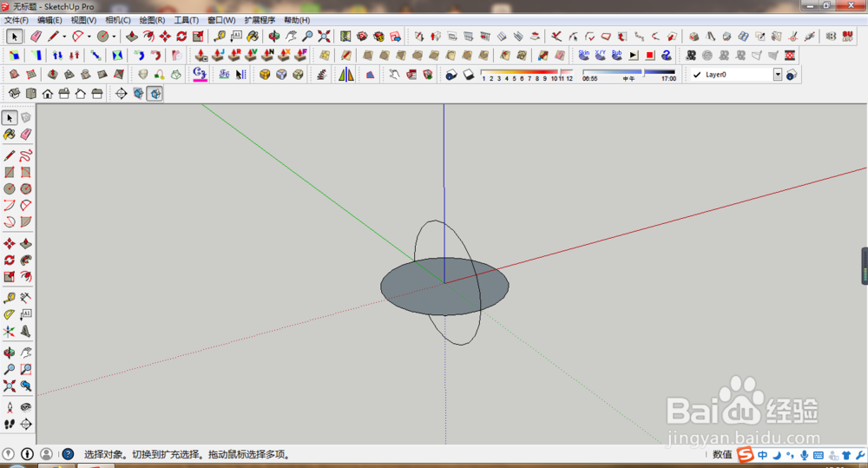Image resolution: width=868 pixels, height=468 pixels.
Task: Expand the Arc tool dropdown arrow
Action: [x=89, y=37]
